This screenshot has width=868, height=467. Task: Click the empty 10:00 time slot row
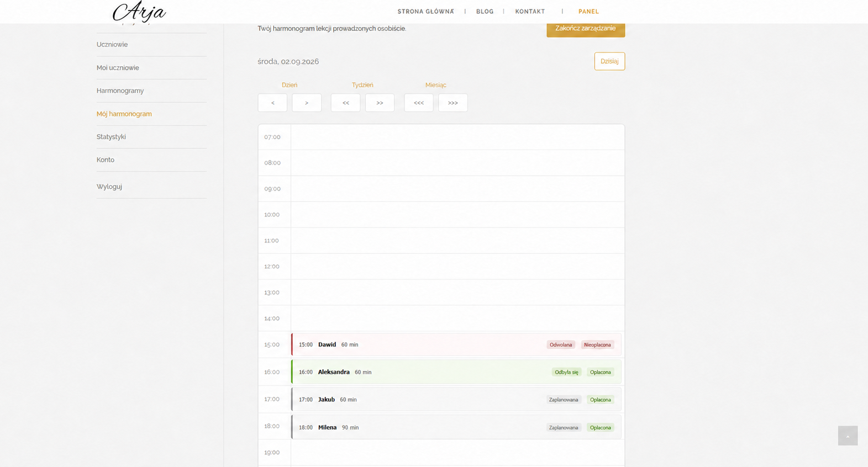[441, 215]
